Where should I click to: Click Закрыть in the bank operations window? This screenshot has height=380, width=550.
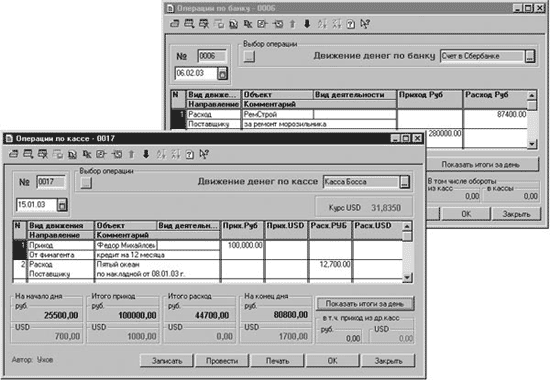[x=516, y=214]
